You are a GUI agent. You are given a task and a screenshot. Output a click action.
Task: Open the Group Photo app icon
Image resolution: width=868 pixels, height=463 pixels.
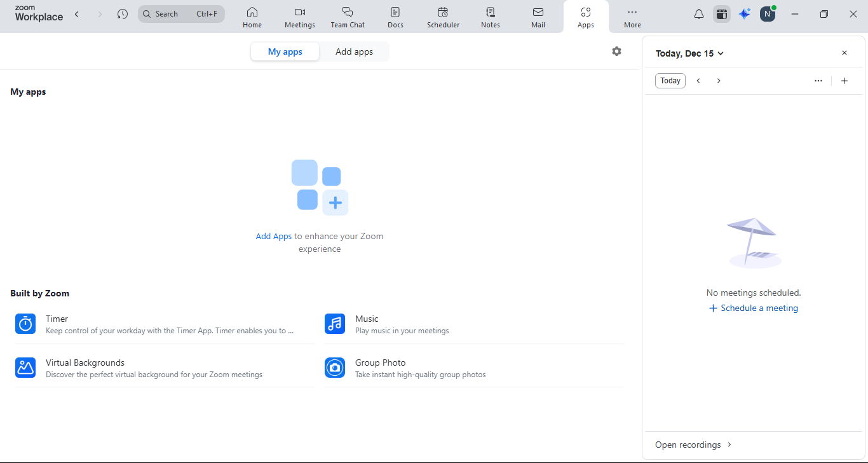pos(335,368)
